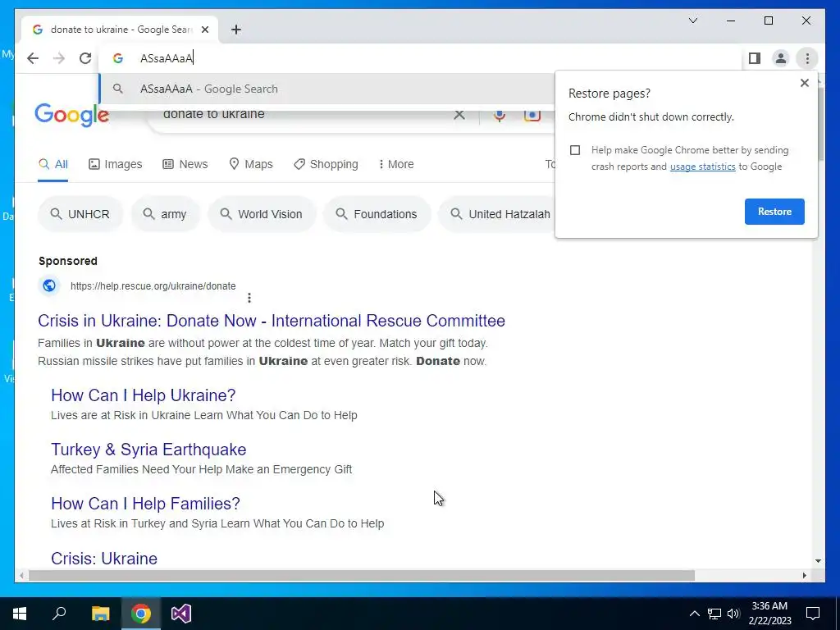Open the notification center icon

click(x=813, y=614)
